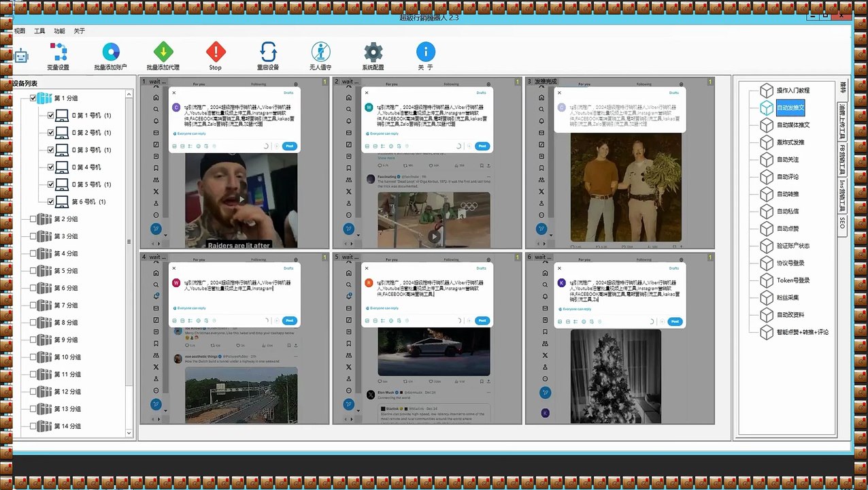Select cube icon beside 操作入门教程

[767, 91]
